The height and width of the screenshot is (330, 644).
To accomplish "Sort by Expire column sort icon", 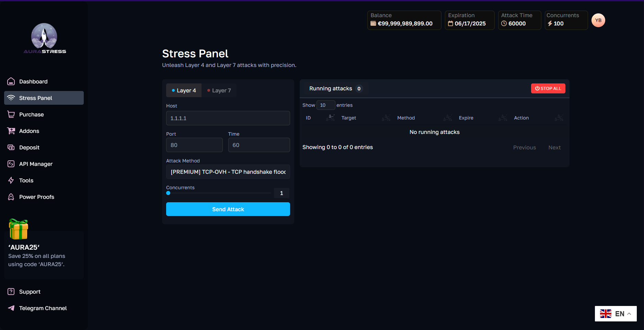I will (x=503, y=118).
